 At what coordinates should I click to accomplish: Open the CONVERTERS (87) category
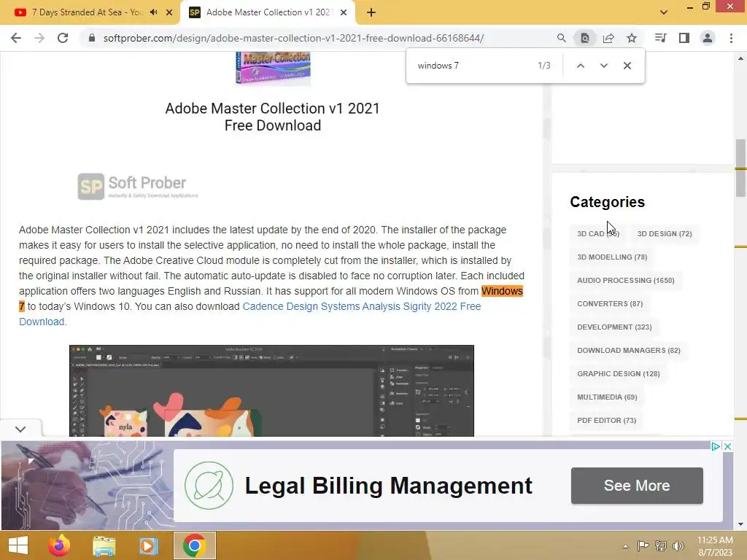(x=610, y=304)
